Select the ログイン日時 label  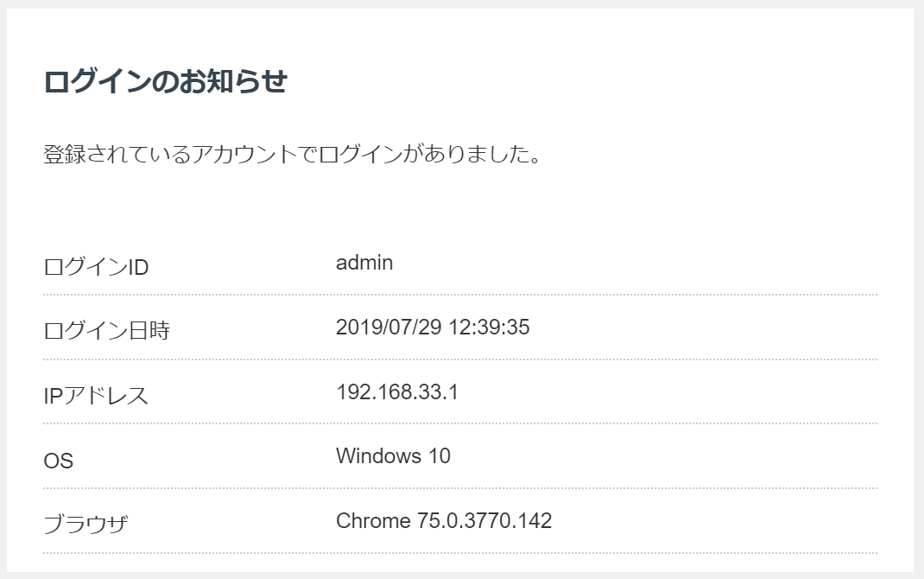click(x=106, y=331)
